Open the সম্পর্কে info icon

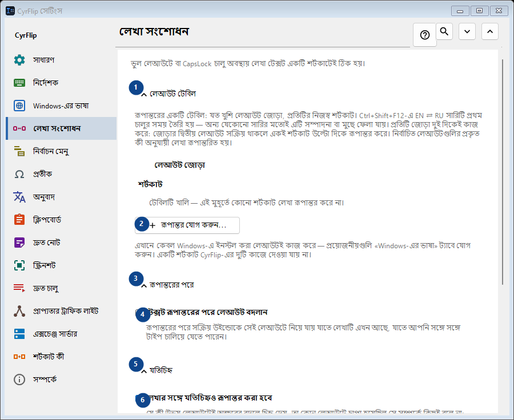(19, 379)
